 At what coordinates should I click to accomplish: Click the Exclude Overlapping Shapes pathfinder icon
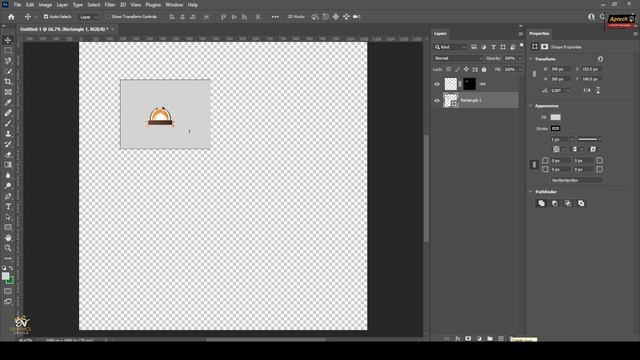click(581, 203)
